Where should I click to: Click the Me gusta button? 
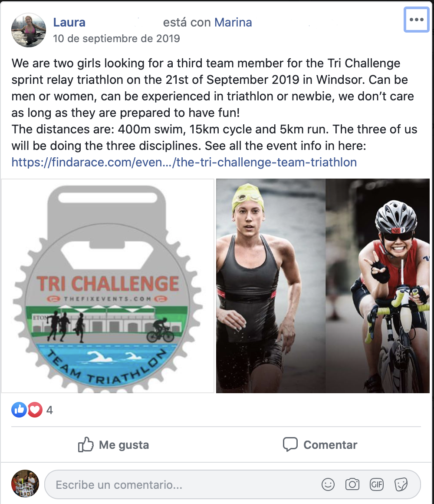coord(113,444)
